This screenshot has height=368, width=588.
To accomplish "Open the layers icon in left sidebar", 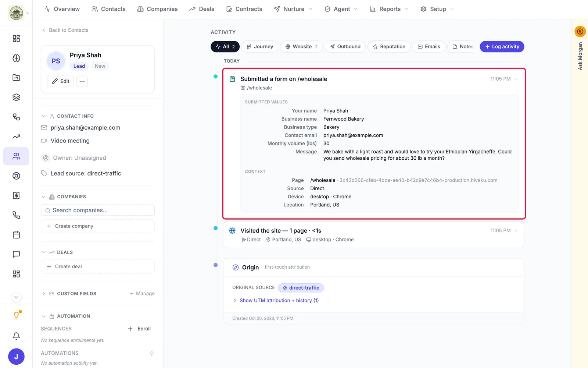I will (x=16, y=98).
